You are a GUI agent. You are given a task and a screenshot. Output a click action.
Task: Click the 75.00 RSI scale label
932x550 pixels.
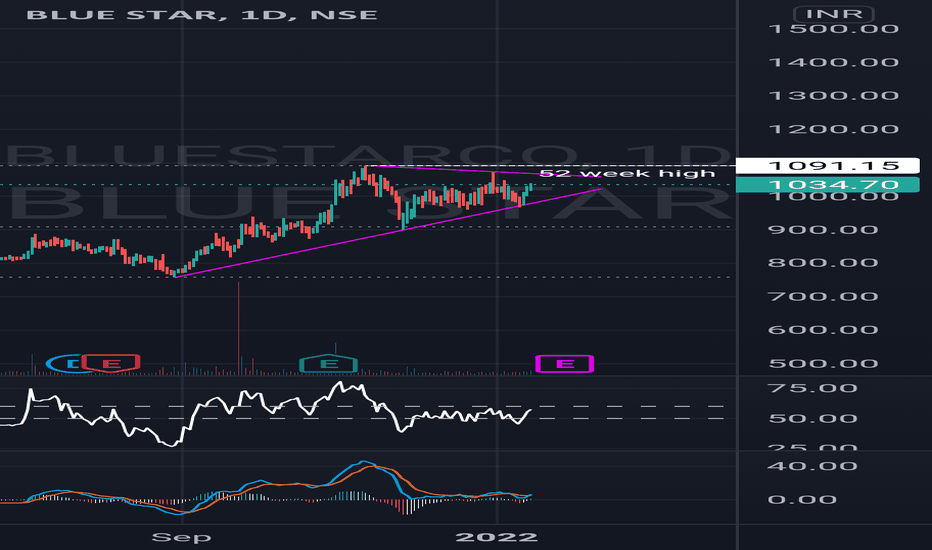[x=813, y=388]
